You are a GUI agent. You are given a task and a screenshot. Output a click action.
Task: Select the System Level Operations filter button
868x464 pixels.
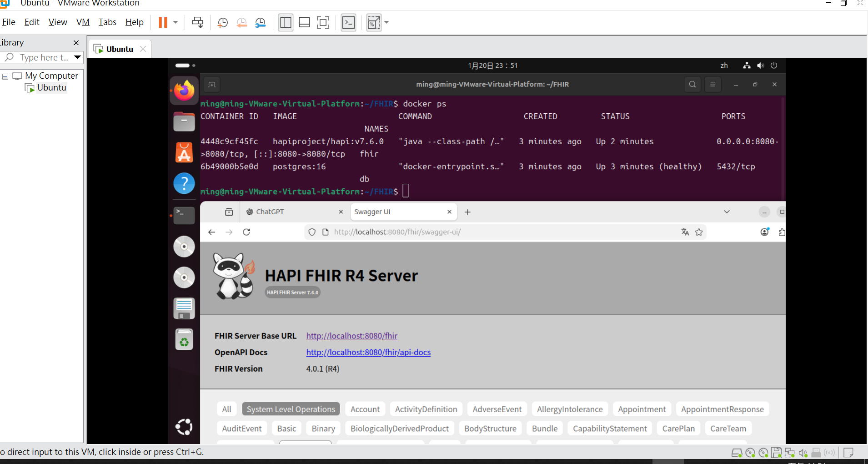(291, 409)
